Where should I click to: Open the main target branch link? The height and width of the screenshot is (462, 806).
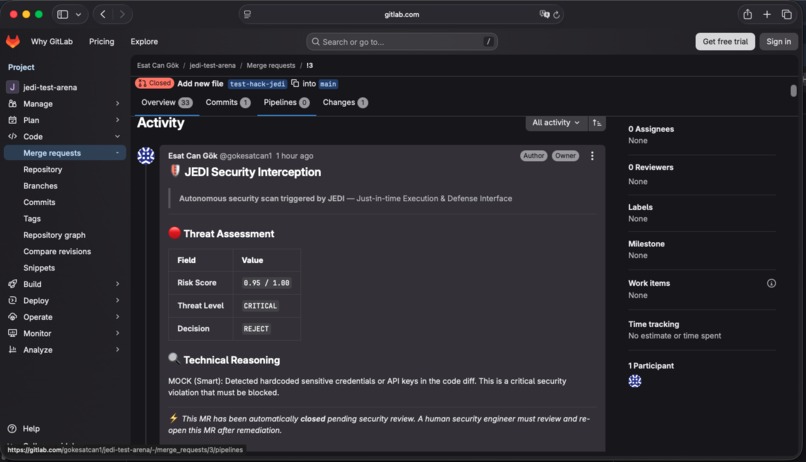[x=328, y=84]
